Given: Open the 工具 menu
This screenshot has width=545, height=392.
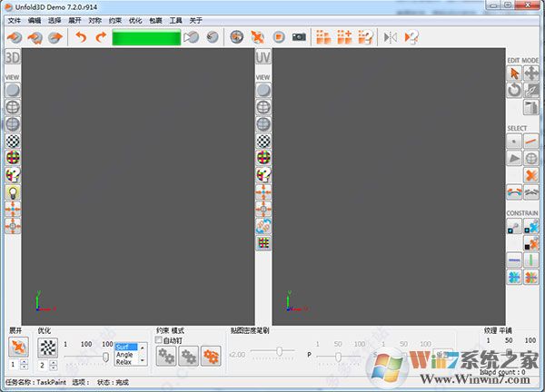Looking at the screenshot, I should (175, 19).
